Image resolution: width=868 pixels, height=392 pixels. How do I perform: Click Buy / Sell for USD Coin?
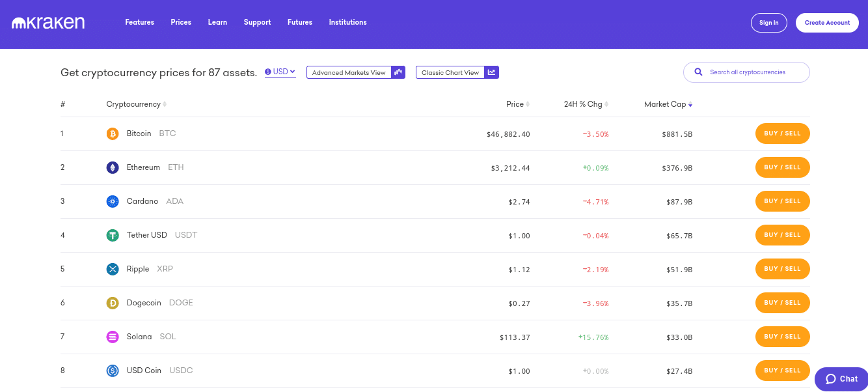(x=783, y=371)
